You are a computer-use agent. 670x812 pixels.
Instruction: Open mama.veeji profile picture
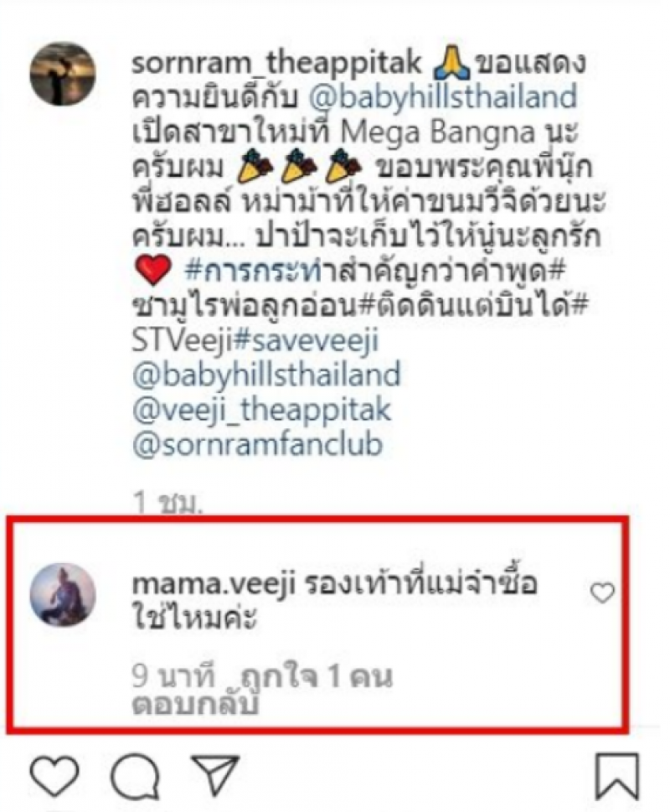[63, 594]
